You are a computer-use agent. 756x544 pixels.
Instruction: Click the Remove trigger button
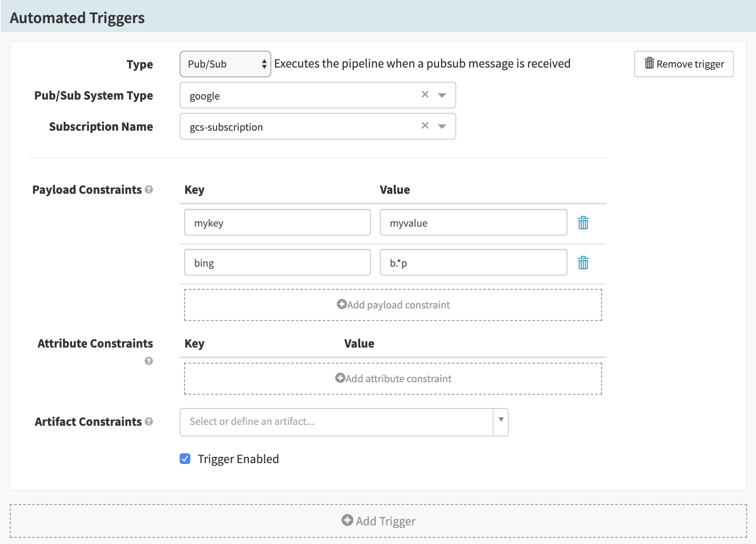684,64
